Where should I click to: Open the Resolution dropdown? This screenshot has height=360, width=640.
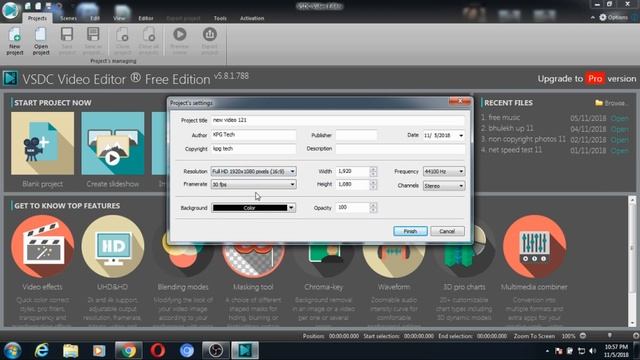253,171
